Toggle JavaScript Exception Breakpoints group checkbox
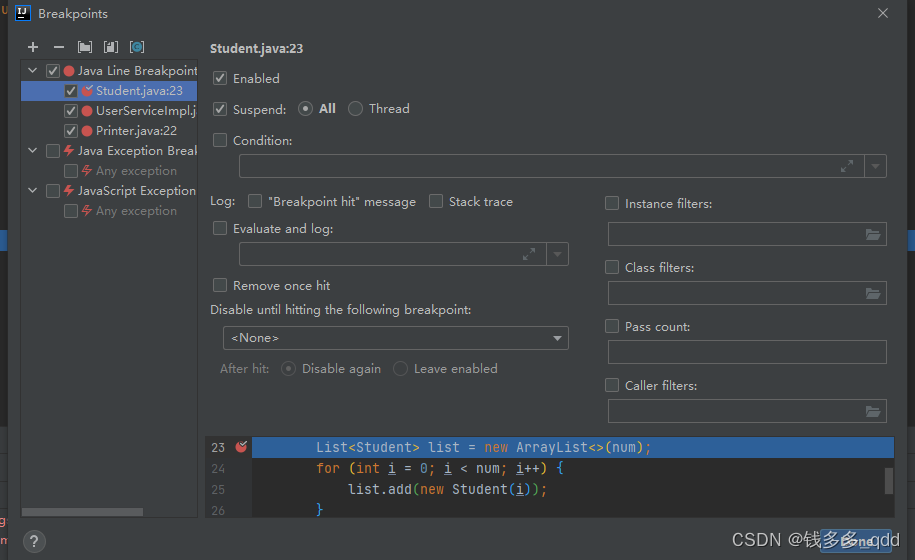The image size is (915, 560). click(53, 191)
